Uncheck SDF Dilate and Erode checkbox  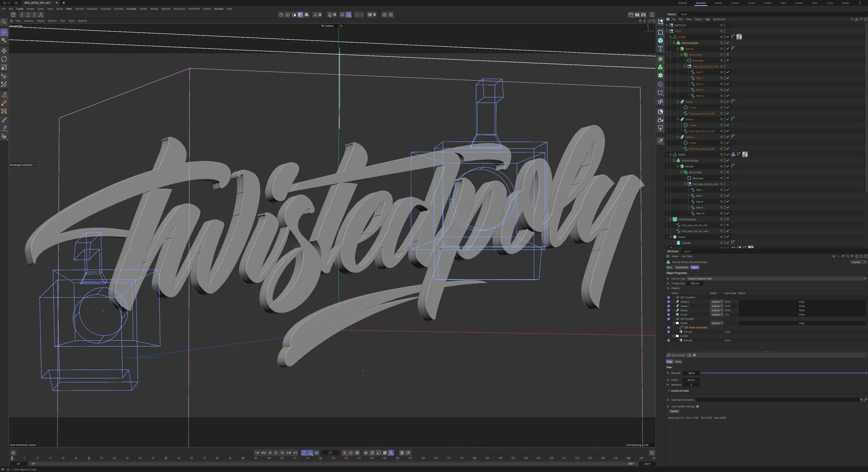coord(669,328)
